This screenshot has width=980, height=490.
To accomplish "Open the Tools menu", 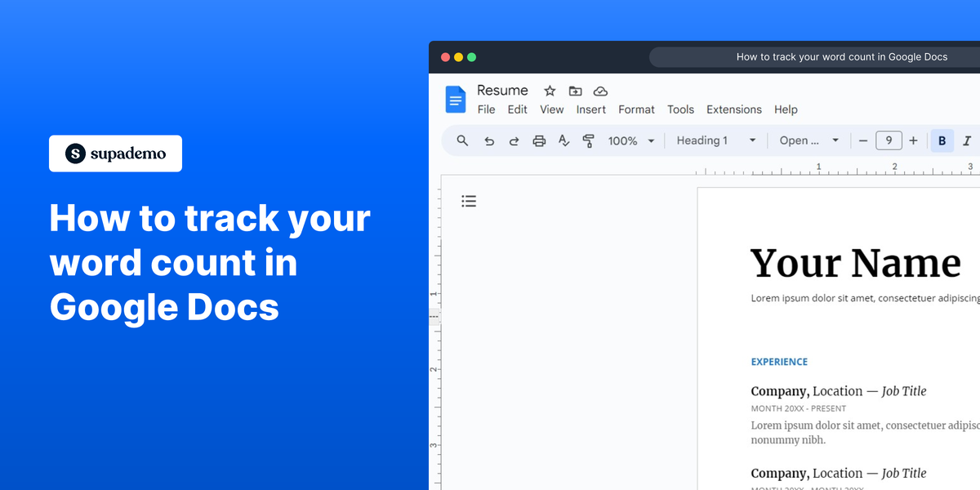I will tap(680, 109).
